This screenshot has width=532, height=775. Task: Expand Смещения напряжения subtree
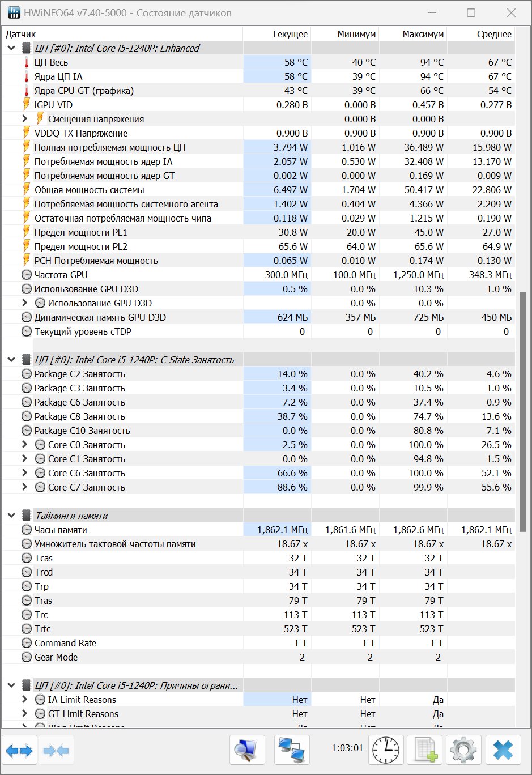tap(24, 119)
